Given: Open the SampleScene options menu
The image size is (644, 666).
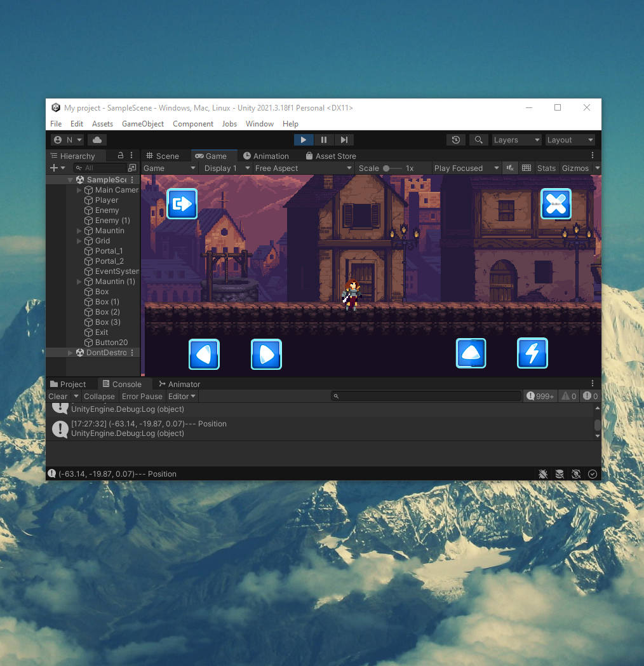Looking at the screenshot, I should click(x=133, y=180).
